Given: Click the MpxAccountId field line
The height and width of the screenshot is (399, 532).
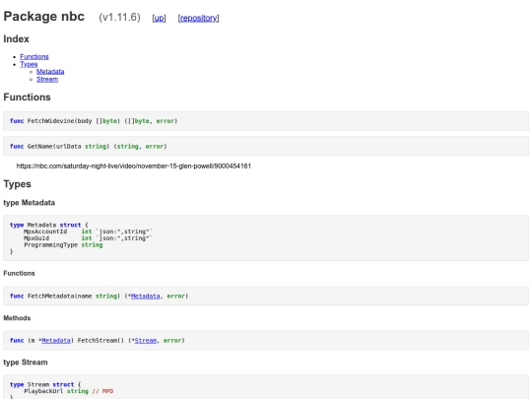Looking at the screenshot, I should (88, 232).
